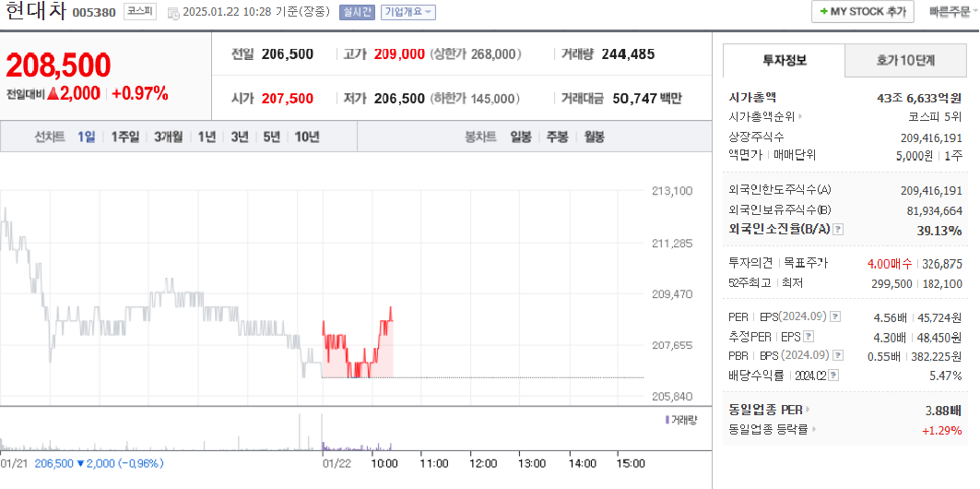Click the 10:00 time axis label

(x=384, y=463)
